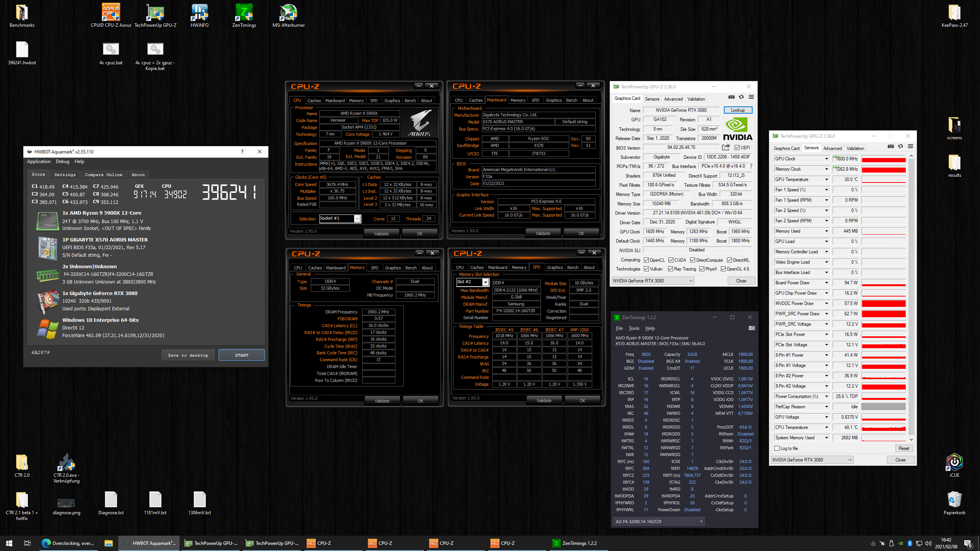Click Reset button in GPU-Z Sensors
980x551 pixels.
tap(904, 448)
